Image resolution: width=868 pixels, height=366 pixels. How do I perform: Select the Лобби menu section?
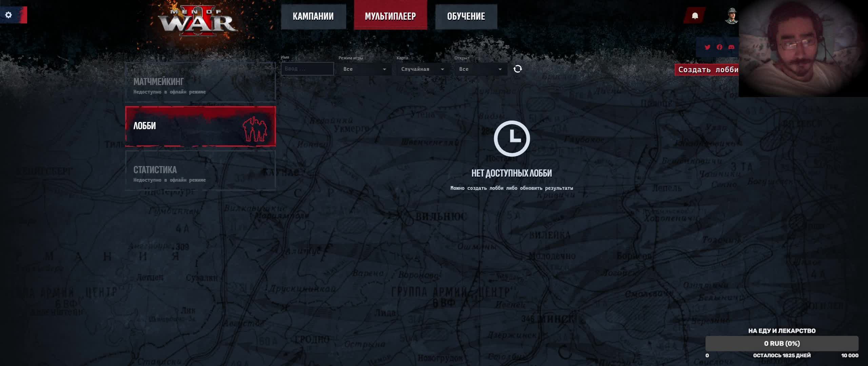200,126
